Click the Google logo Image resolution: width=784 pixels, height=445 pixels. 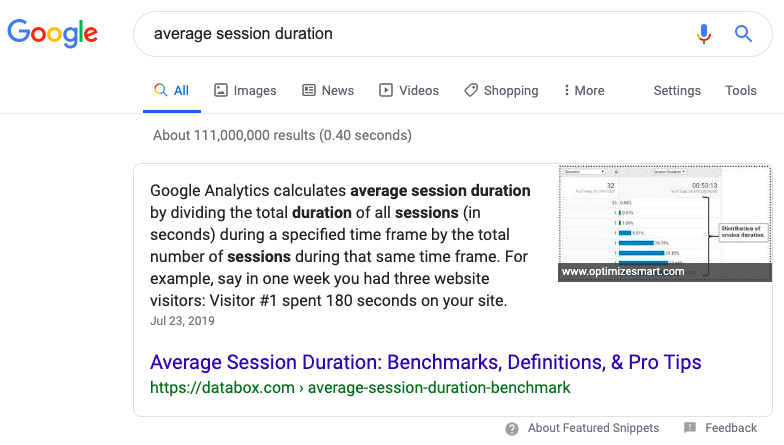pos(52,33)
